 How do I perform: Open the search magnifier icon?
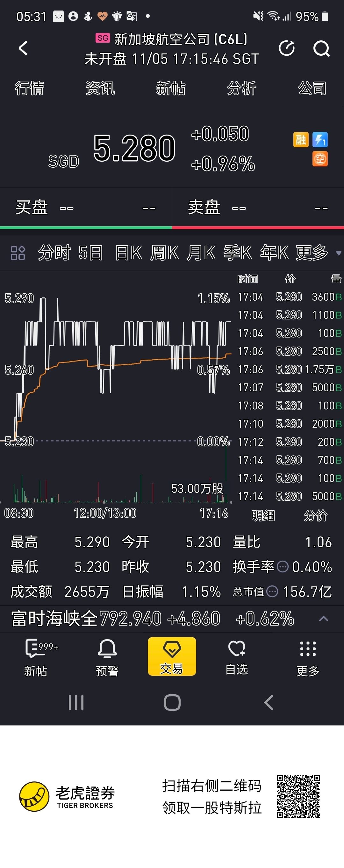click(x=321, y=48)
